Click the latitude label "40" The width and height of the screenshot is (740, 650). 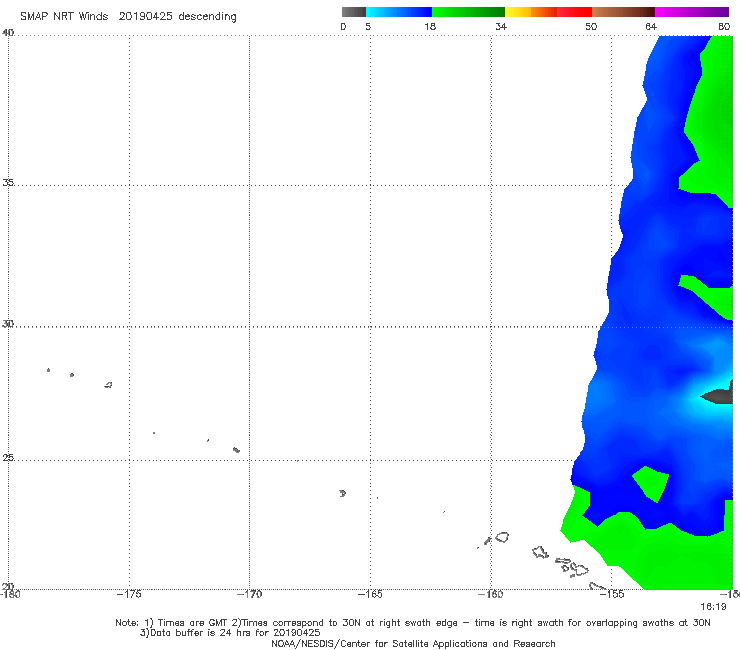click(x=8, y=33)
